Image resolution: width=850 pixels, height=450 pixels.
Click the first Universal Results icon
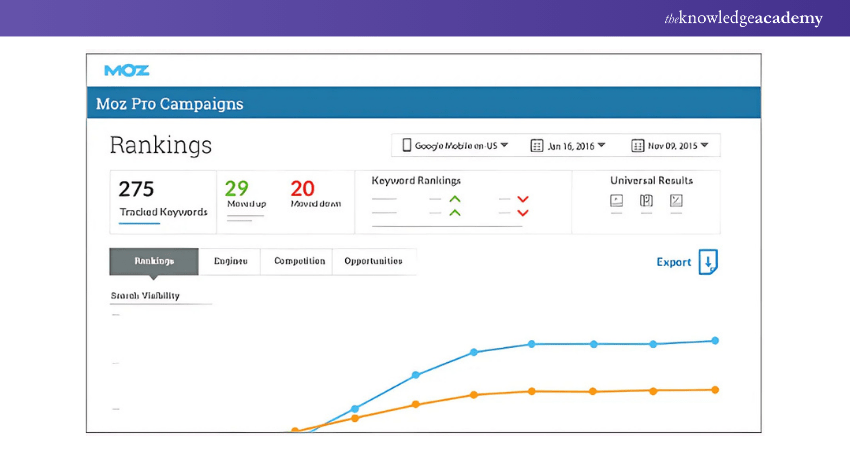[616, 201]
